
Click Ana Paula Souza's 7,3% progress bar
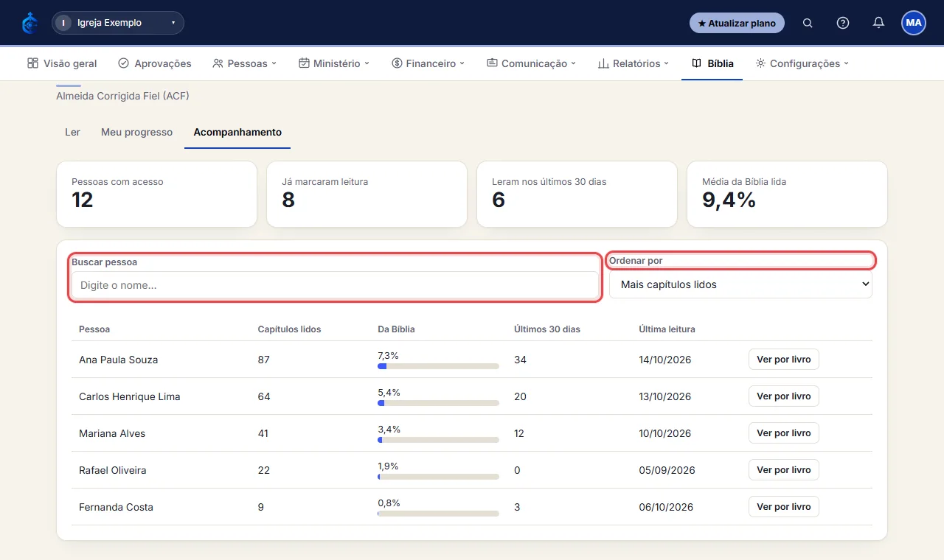438,366
